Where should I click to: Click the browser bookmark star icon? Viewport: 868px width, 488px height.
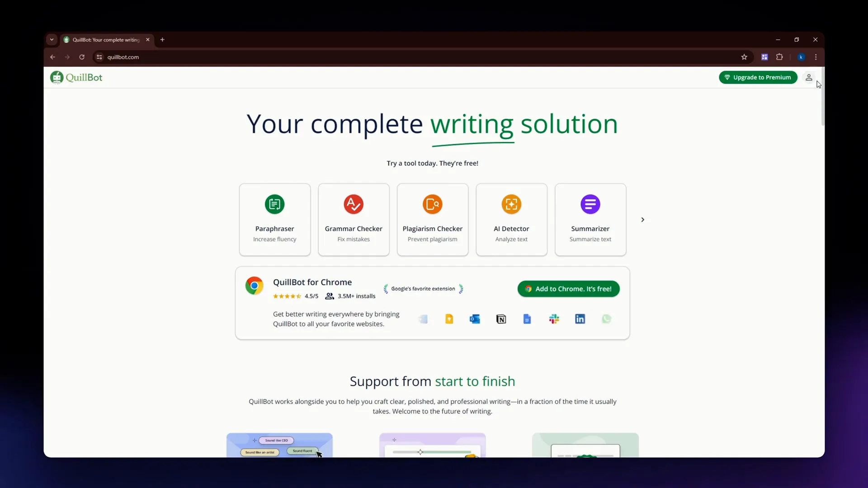(x=744, y=56)
